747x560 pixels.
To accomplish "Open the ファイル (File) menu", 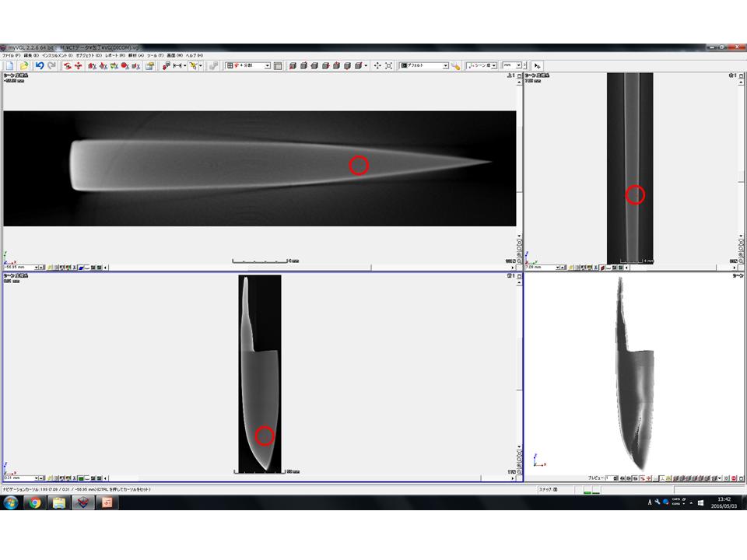I will (12, 56).
